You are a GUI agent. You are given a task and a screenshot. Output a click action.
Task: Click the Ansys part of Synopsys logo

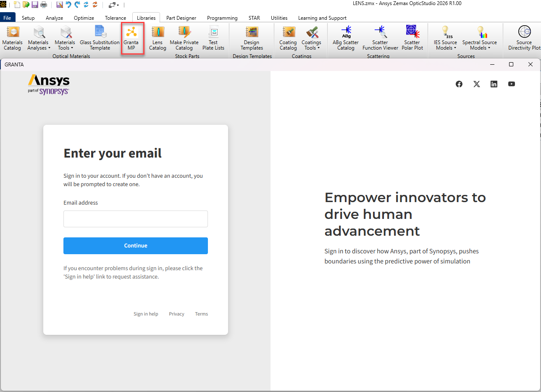[x=49, y=84]
